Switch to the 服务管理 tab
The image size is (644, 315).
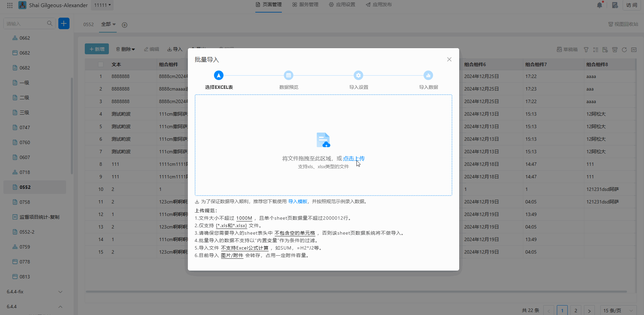point(305,5)
